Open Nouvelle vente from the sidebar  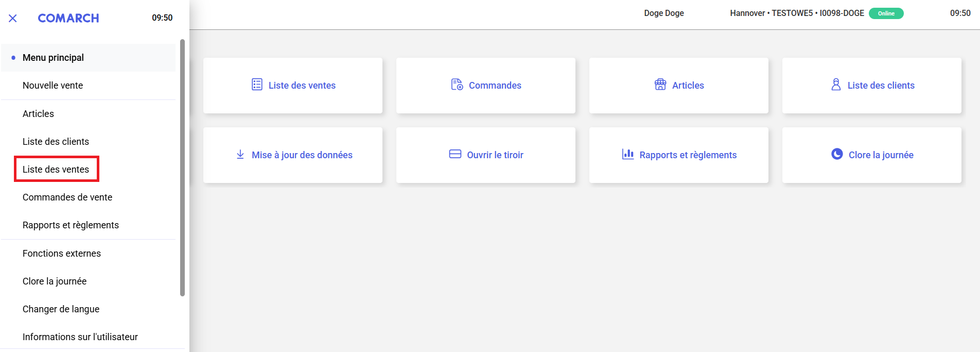click(x=52, y=86)
